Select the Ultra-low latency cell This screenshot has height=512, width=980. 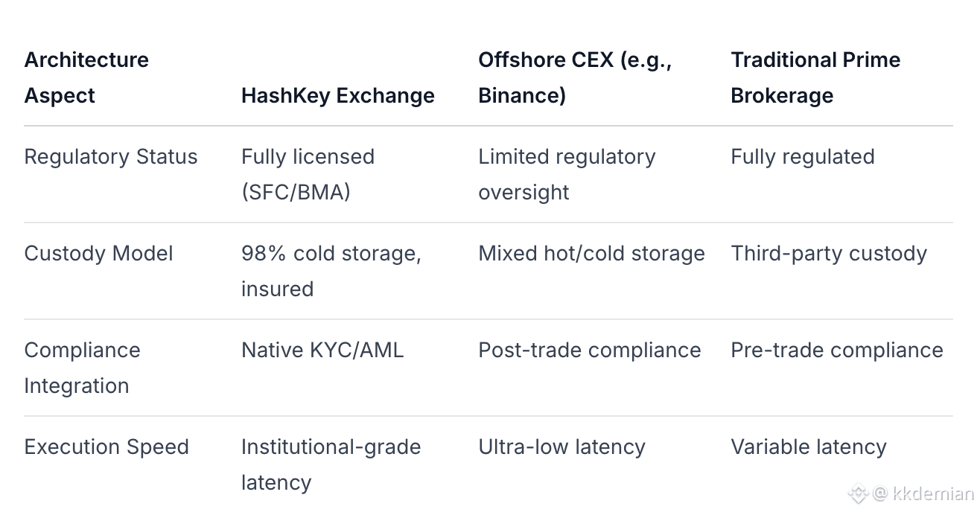click(x=561, y=447)
